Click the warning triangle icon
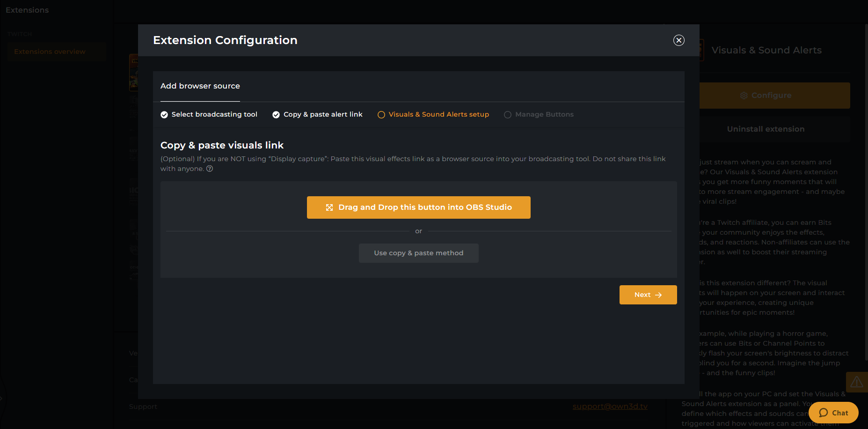 pyautogui.click(x=857, y=382)
